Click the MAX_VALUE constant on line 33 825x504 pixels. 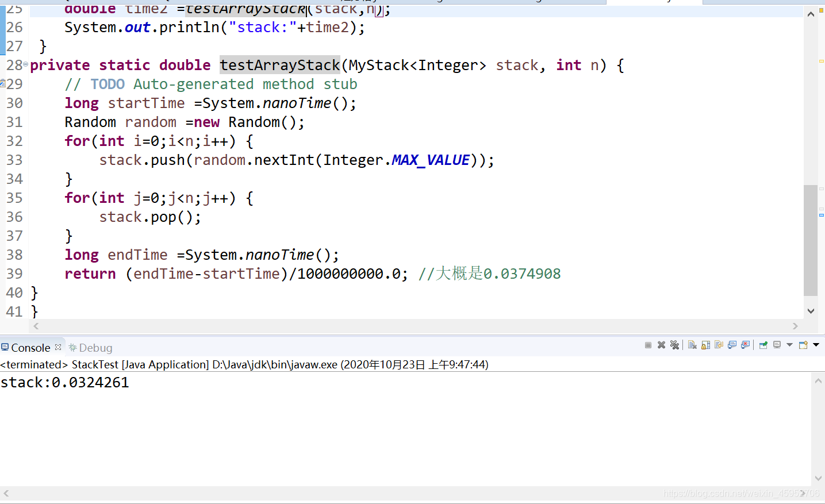[x=431, y=160]
